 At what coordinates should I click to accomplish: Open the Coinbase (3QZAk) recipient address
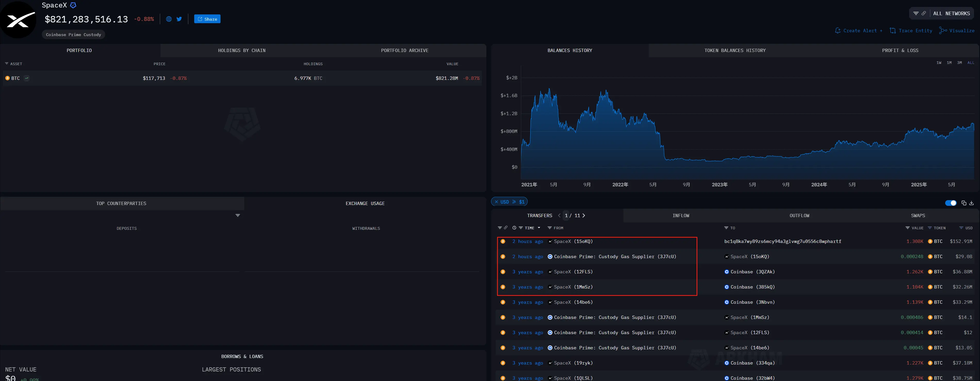[x=749, y=272]
